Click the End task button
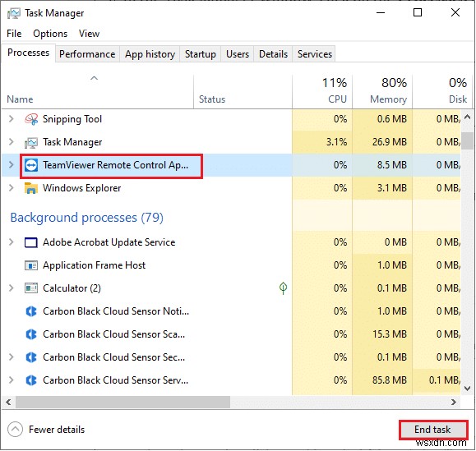 (433, 430)
